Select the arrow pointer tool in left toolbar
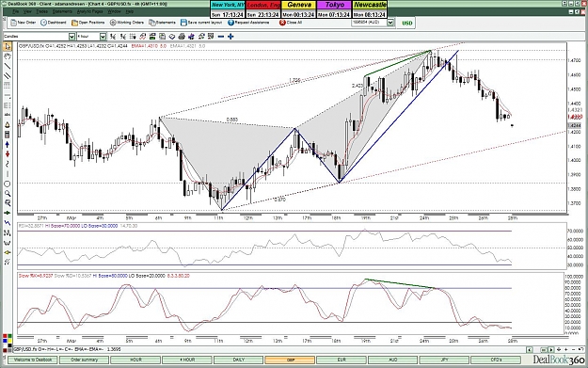Image resolution: width=588 pixels, height=368 pixels. click(x=8, y=46)
